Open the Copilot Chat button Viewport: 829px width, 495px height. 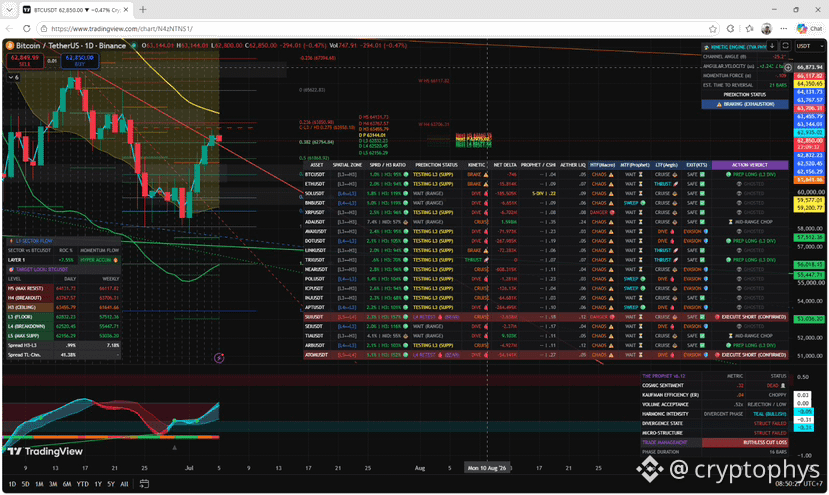click(810, 29)
